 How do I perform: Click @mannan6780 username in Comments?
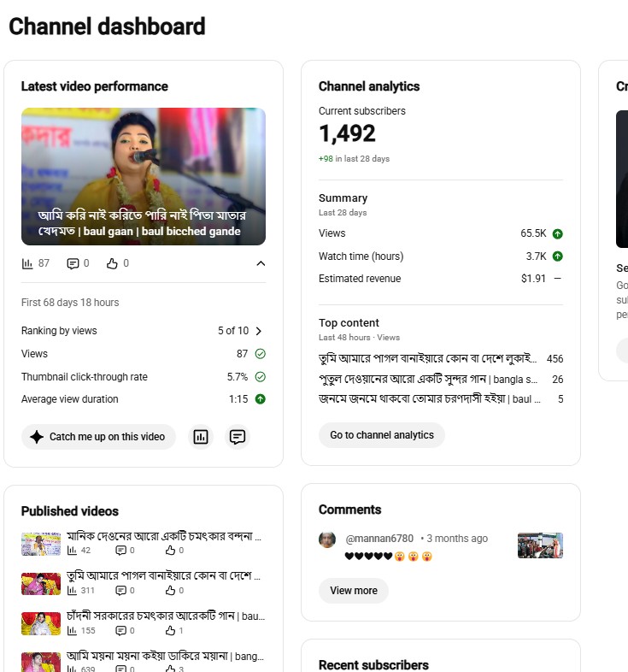point(379,539)
